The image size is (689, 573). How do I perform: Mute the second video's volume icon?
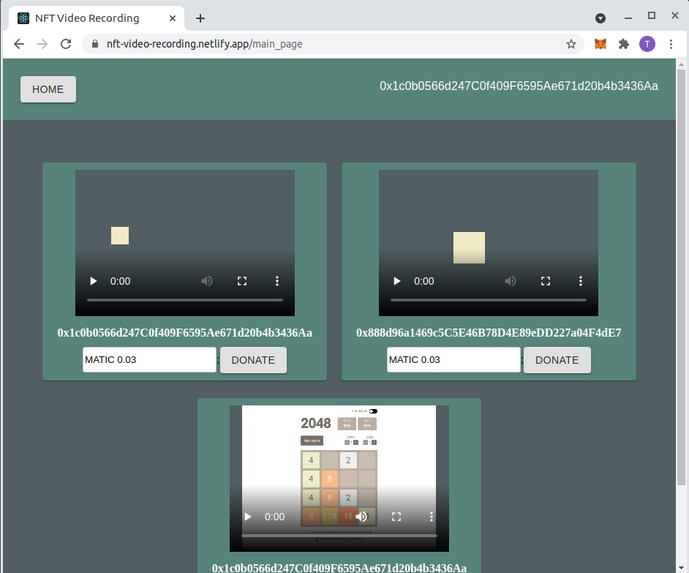click(x=510, y=281)
